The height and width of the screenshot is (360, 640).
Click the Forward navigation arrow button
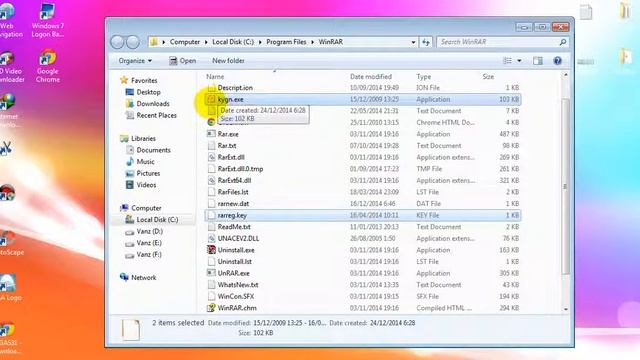click(x=133, y=42)
